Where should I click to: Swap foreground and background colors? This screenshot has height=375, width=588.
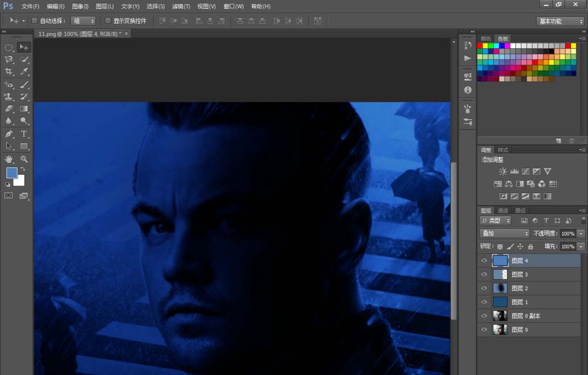tap(24, 170)
